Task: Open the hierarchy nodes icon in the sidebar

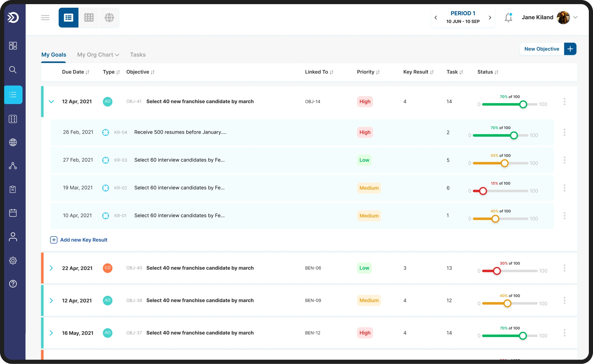Action: 13,166
